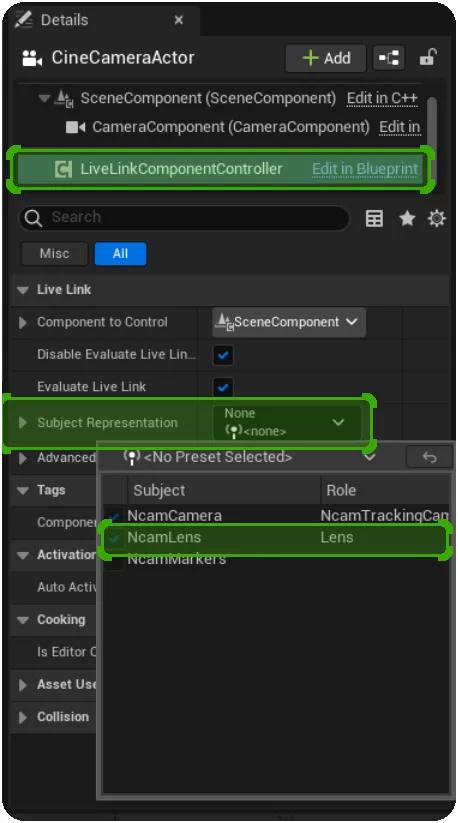This screenshot has height=823, width=458.
Task: Open SceneComponent dropdown for Component to Control
Action: click(289, 322)
